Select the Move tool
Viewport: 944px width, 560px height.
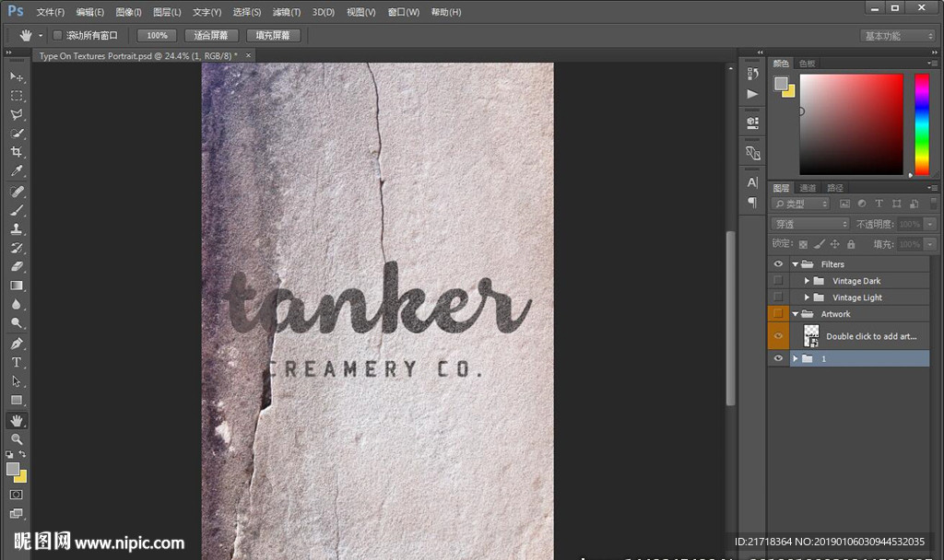[17, 76]
